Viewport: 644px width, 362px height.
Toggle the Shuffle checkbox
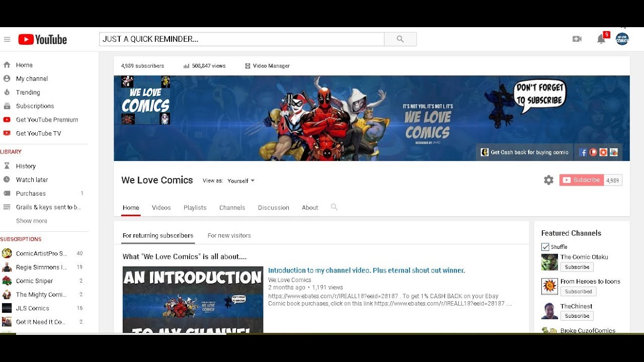point(545,247)
